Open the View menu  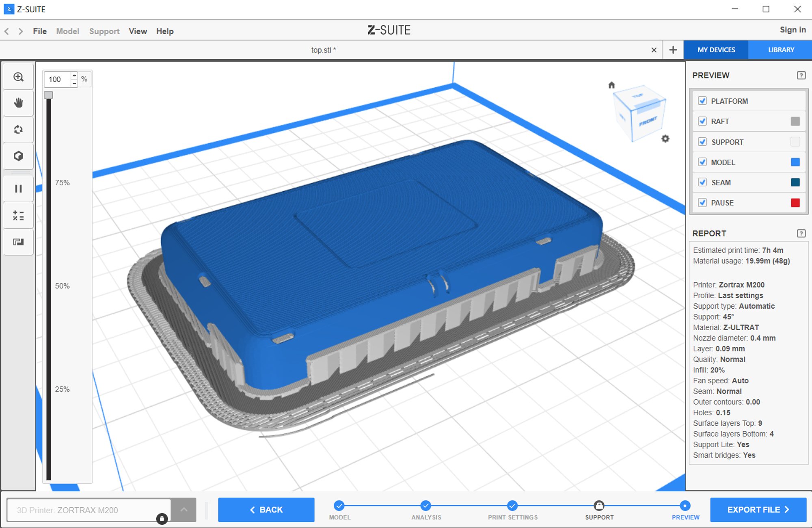[x=138, y=31]
